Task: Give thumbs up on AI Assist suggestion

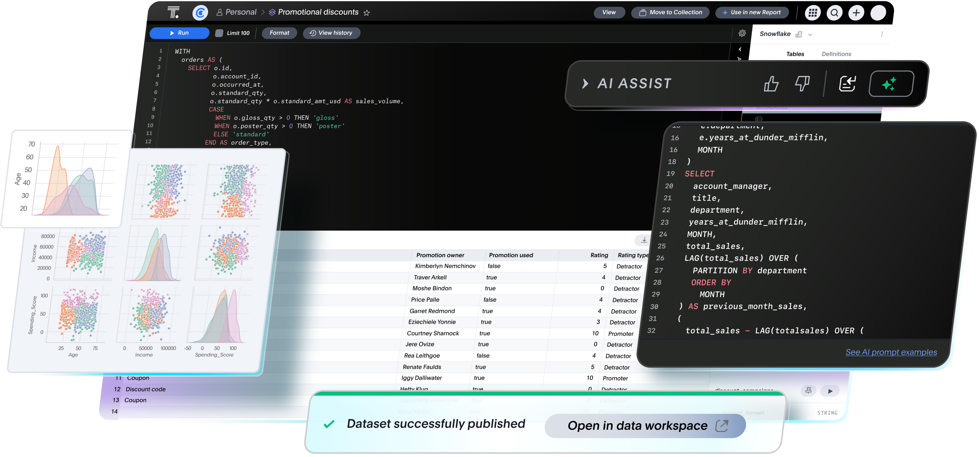Action: coord(771,84)
